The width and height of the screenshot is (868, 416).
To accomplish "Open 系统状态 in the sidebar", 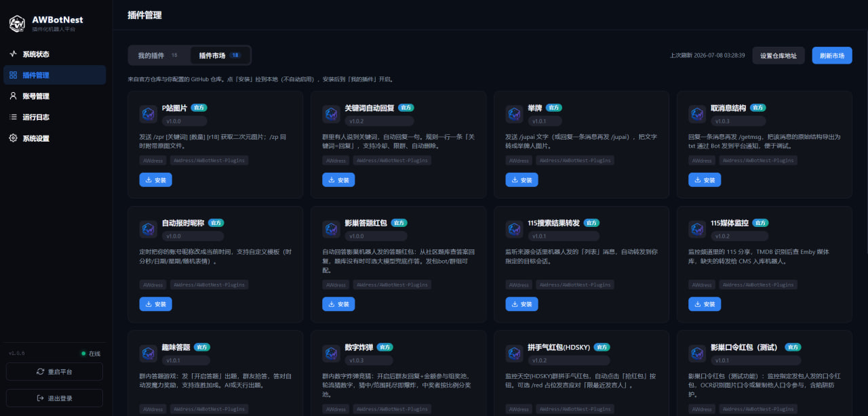I will (54, 54).
